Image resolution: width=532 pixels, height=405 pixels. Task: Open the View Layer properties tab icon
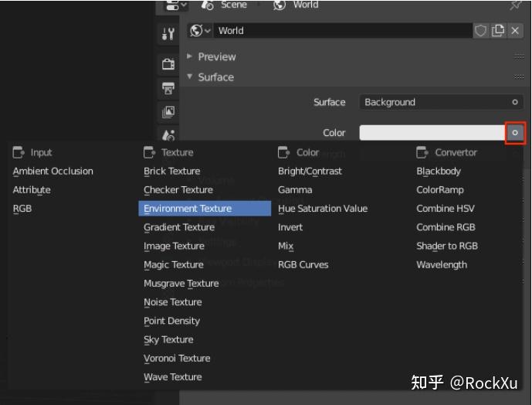pos(168,112)
